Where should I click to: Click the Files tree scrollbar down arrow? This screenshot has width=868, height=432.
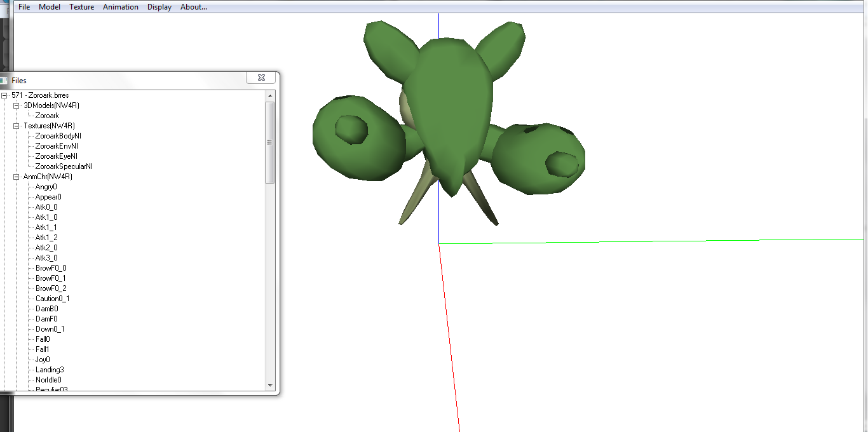270,385
